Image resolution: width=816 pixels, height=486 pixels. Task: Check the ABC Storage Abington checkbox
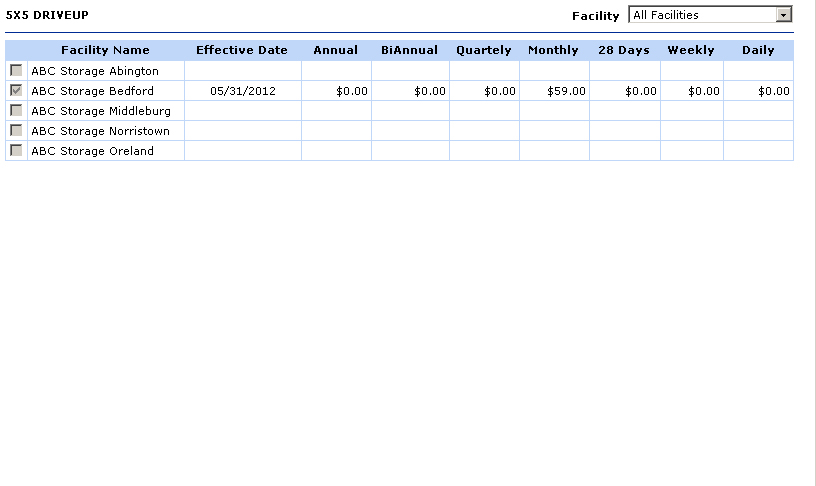tap(16, 71)
